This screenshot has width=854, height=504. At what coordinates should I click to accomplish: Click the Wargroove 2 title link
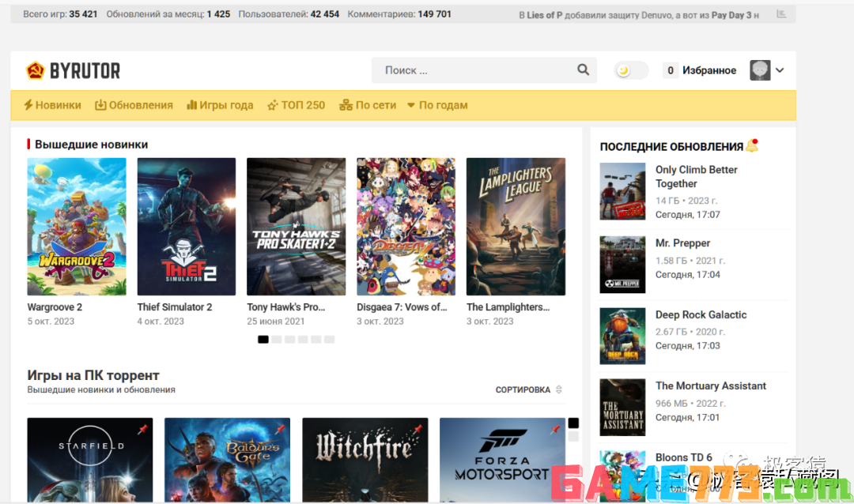click(55, 307)
